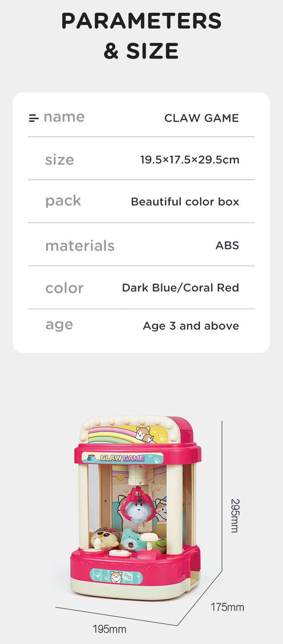Click the CLAW GAME banner on machine
The image size is (283, 644).
[x=122, y=458]
